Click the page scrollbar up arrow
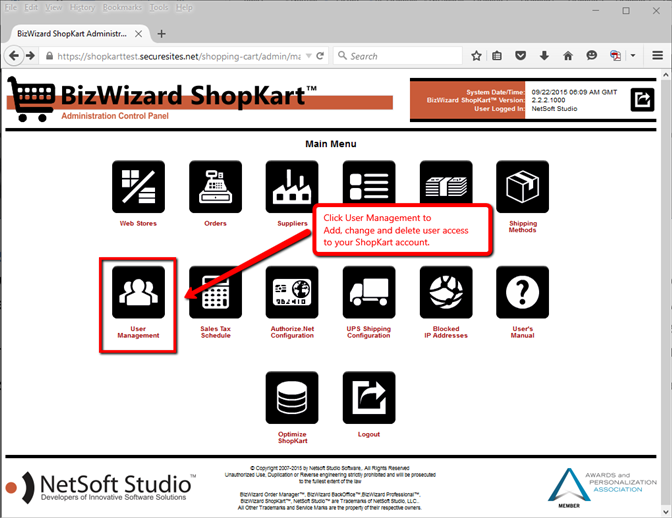This screenshot has width=672, height=518. tap(666, 75)
